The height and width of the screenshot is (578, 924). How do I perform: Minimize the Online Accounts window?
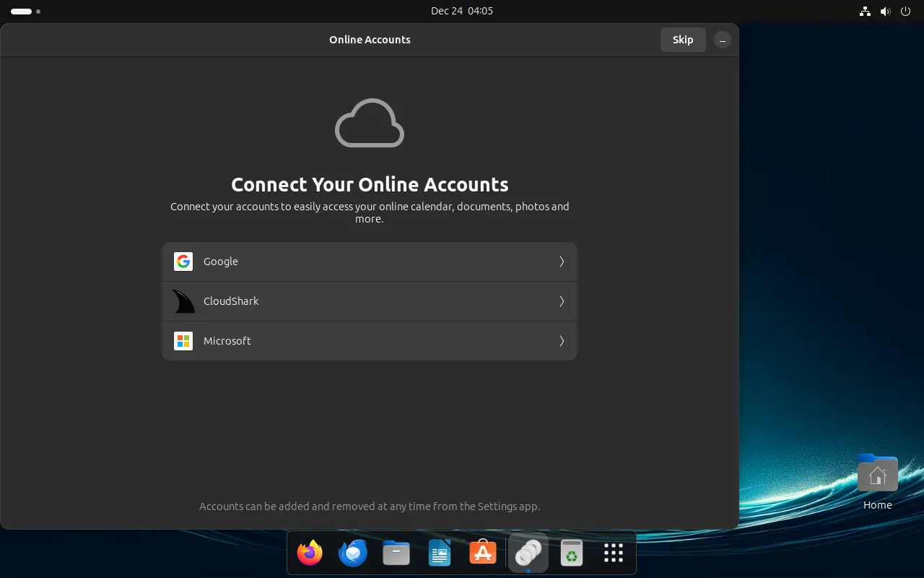(x=723, y=40)
